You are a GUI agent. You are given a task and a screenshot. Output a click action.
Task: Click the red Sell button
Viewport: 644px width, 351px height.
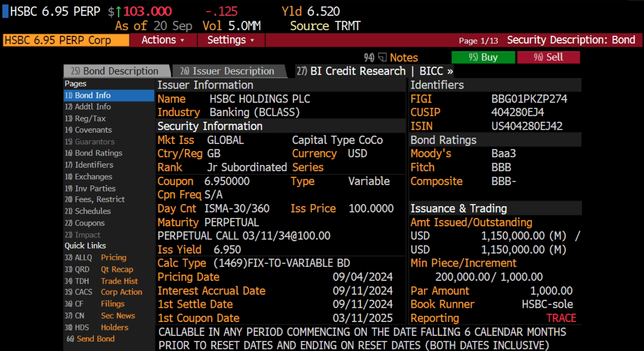548,58
